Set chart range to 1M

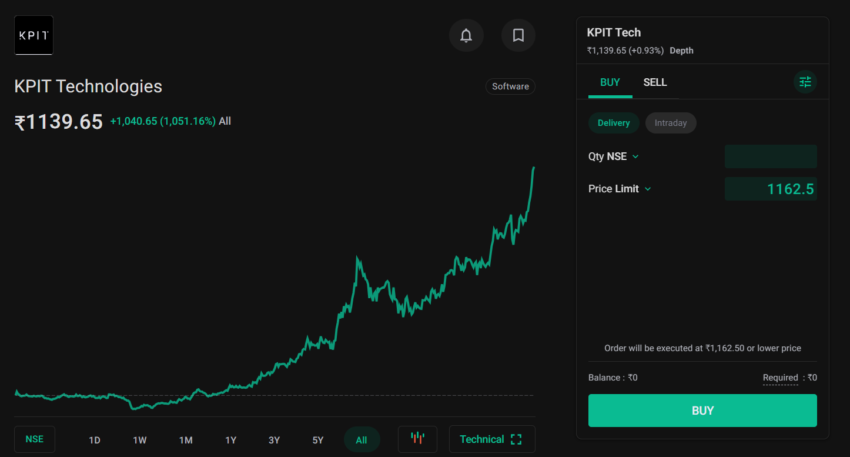186,440
